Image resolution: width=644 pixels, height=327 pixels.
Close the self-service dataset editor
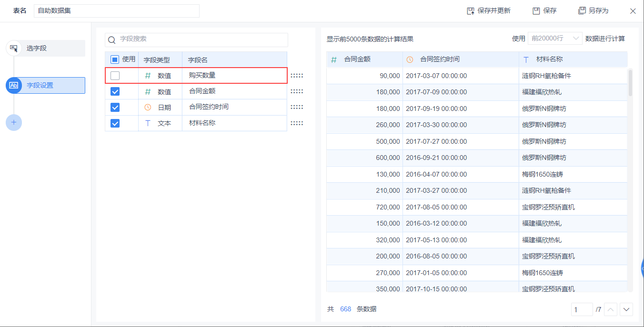click(633, 11)
